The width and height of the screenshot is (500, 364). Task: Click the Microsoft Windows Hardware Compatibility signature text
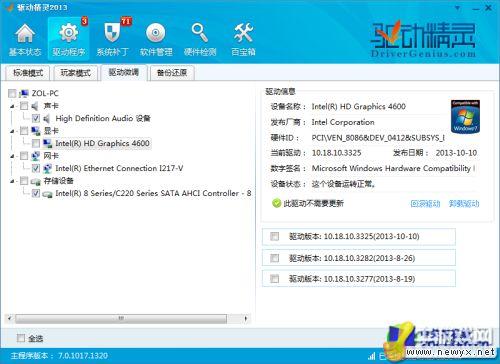[x=393, y=168]
